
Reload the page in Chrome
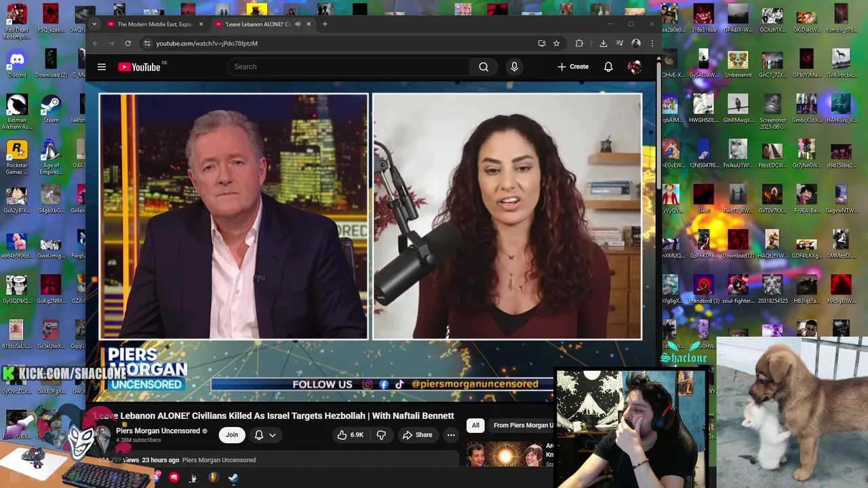(127, 43)
